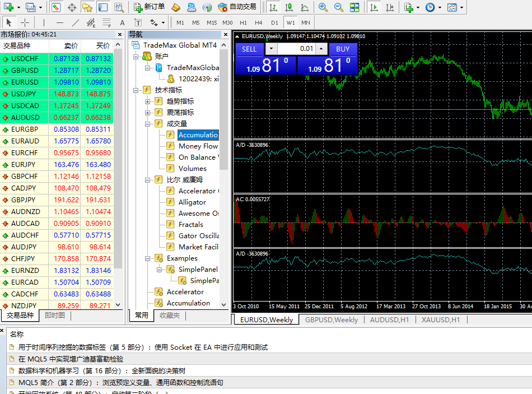Select the 常用 tab in navigator
The width and height of the screenshot is (532, 394).
click(x=142, y=315)
